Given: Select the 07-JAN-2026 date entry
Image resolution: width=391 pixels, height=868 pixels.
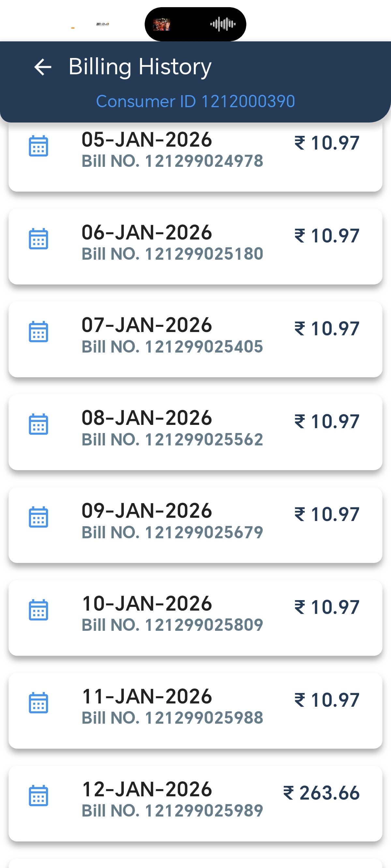Looking at the screenshot, I should click(147, 325).
